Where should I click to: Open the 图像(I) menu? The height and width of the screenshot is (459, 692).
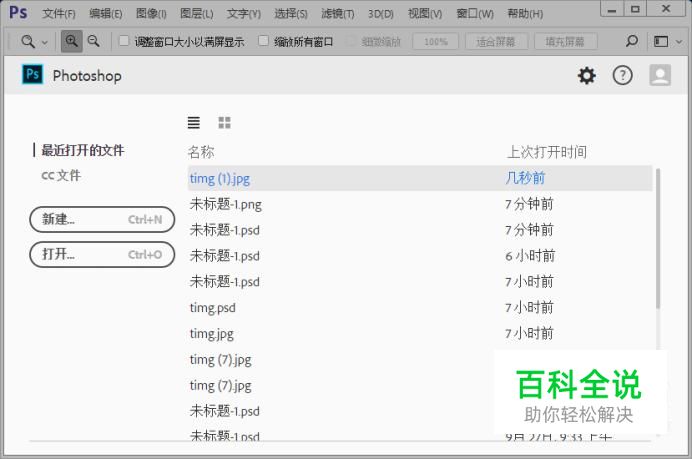(151, 14)
